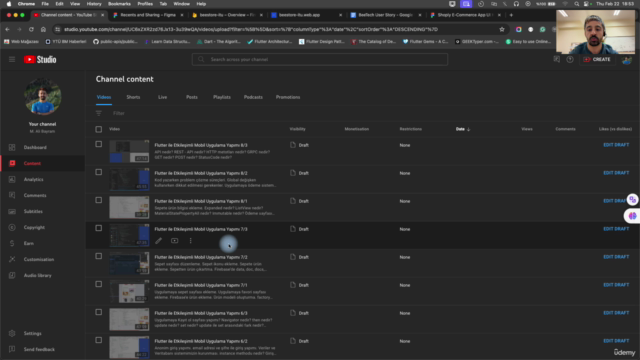Open Copyright in the sidebar
The height and width of the screenshot is (360, 640).
tap(34, 227)
